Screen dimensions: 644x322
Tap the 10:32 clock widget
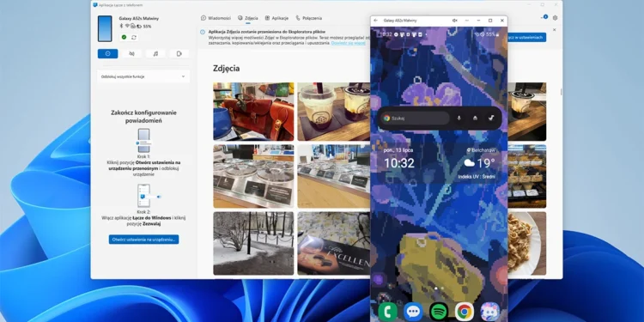pos(398,163)
